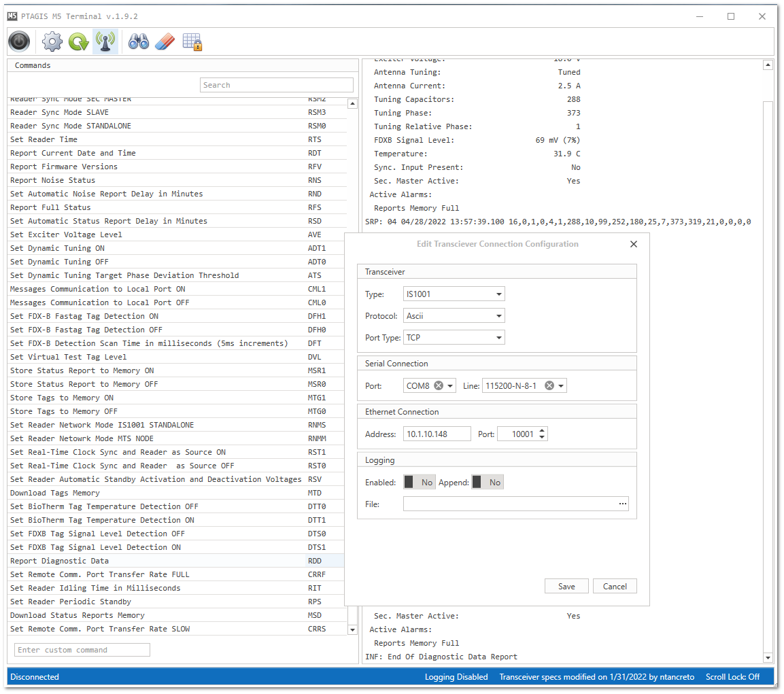Expand the serial Line dropdown
Screen dimensions: 784x694
tap(561, 385)
